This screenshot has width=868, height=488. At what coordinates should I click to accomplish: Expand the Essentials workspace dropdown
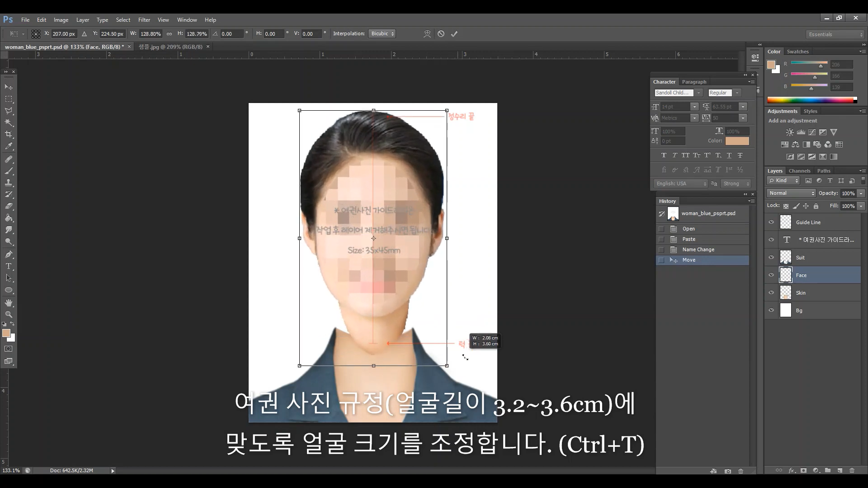coord(835,34)
